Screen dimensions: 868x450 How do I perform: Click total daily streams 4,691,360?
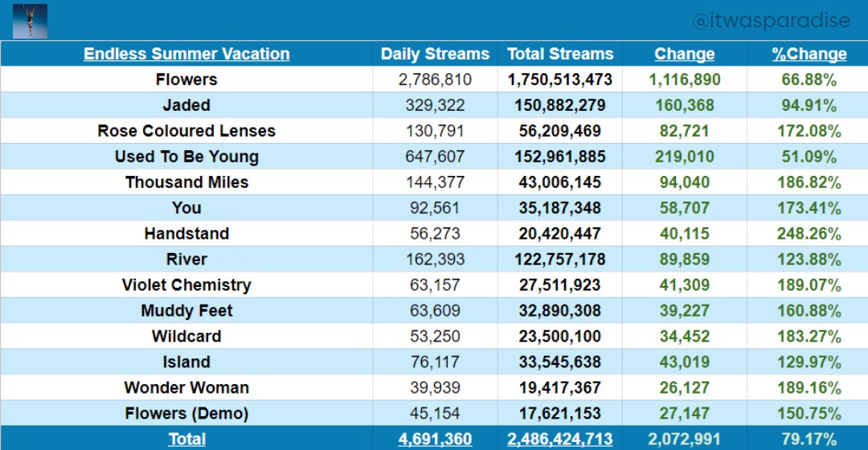click(435, 439)
